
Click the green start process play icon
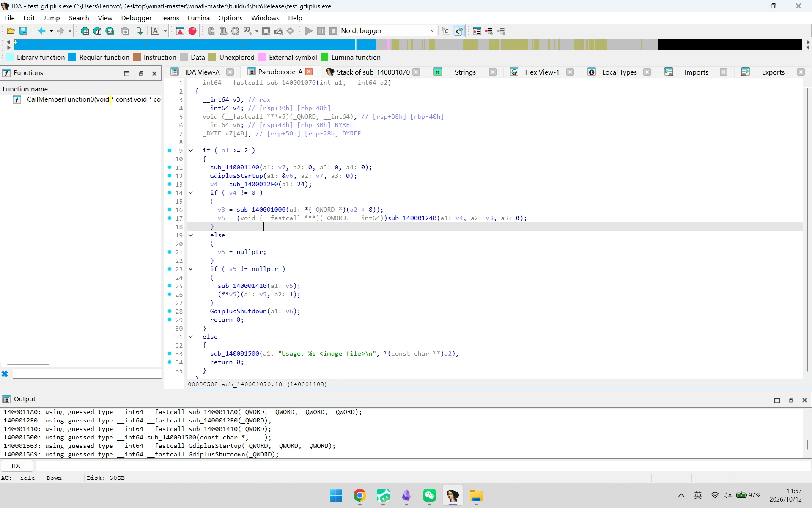(309, 31)
